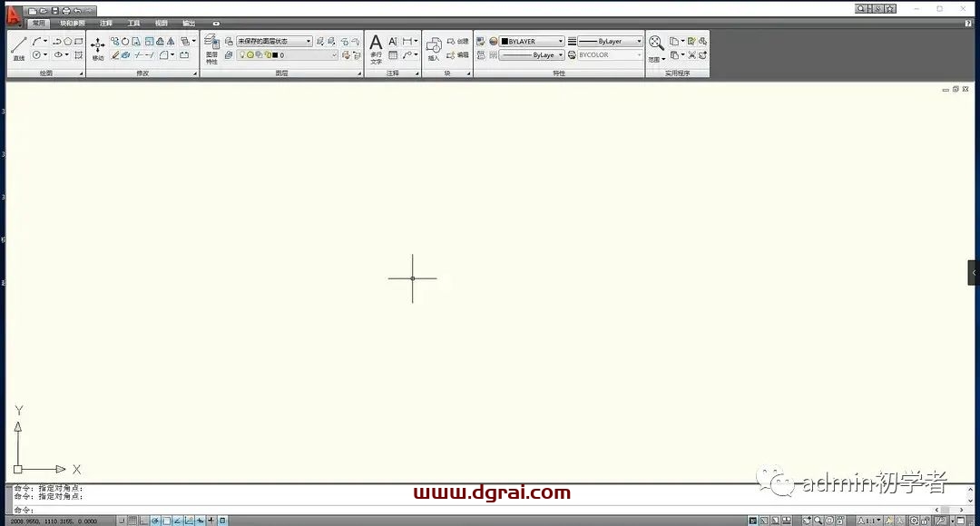Image resolution: width=980 pixels, height=526 pixels.
Task: Toggle layer 0 on/off light bulb
Action: pos(242,55)
